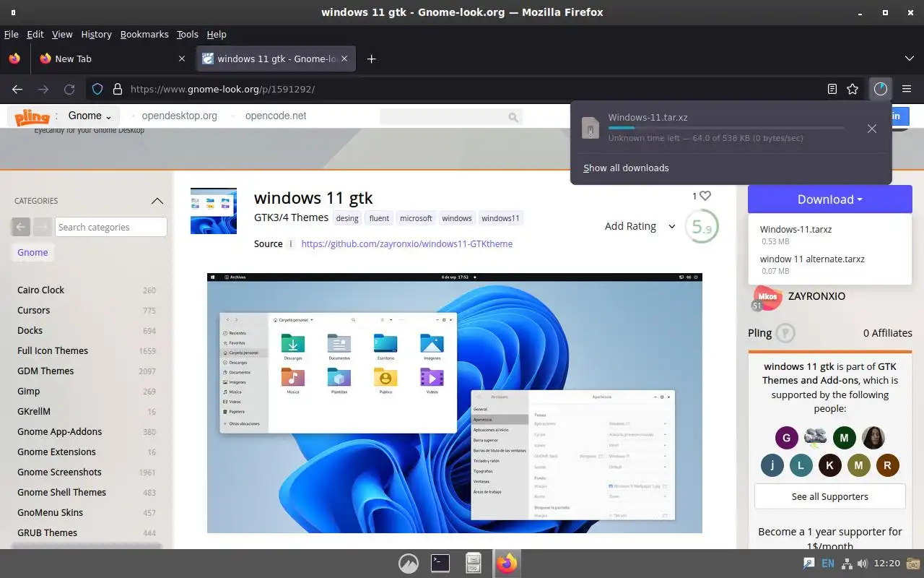Open the GDM Themes category
Viewport: 924px width, 578px height.
click(45, 371)
